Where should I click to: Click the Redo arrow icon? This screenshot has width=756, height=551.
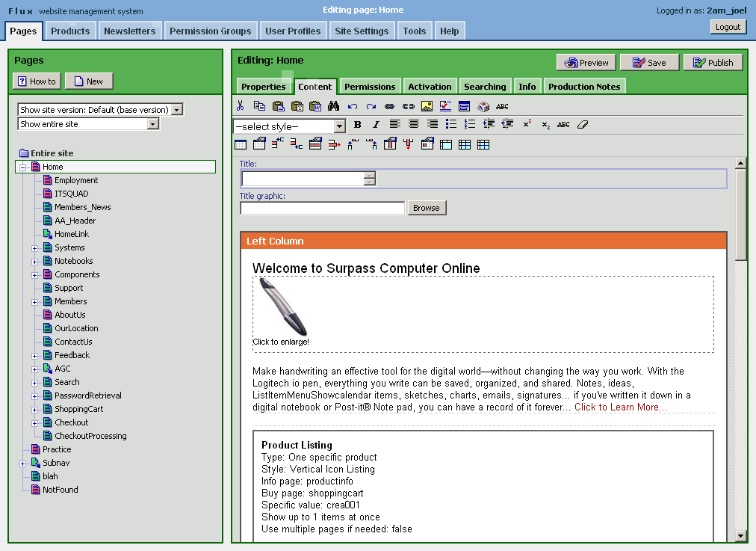tap(371, 107)
